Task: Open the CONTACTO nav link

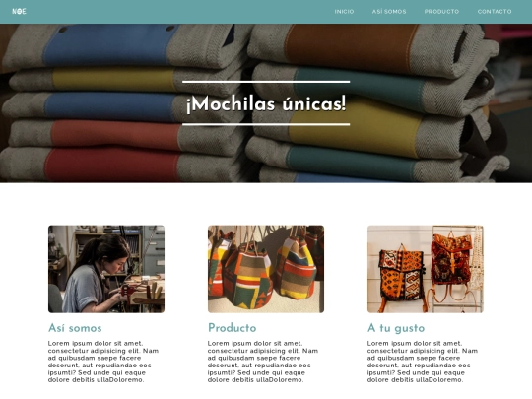Action: coord(495,12)
